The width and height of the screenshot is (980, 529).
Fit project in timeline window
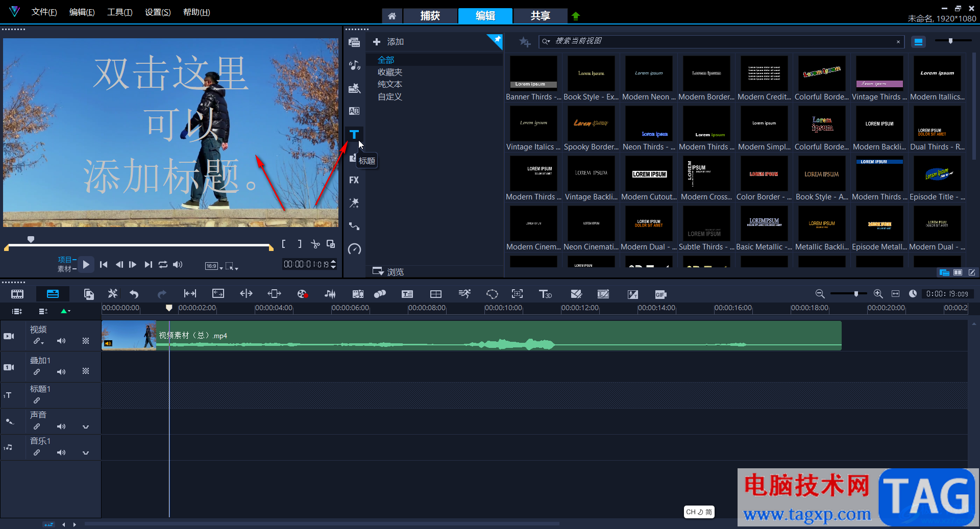895,294
